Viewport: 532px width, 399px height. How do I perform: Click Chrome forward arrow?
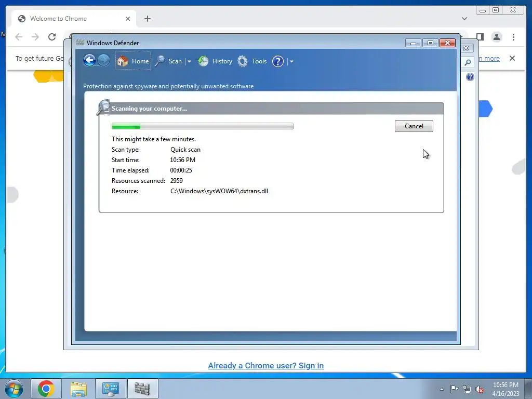[35, 37]
